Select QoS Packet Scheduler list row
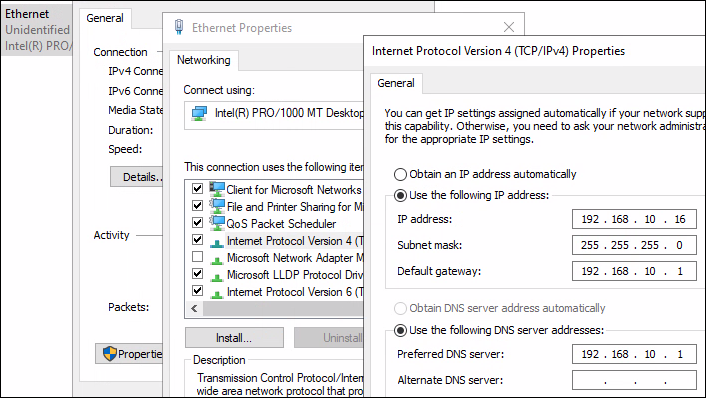The height and width of the screenshot is (398, 706). point(274,223)
